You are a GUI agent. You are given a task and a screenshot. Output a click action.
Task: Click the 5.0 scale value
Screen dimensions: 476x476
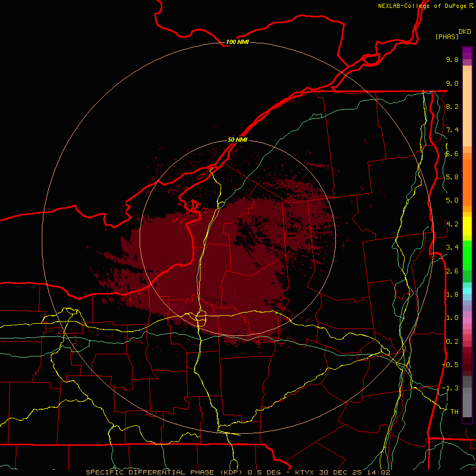click(452, 200)
